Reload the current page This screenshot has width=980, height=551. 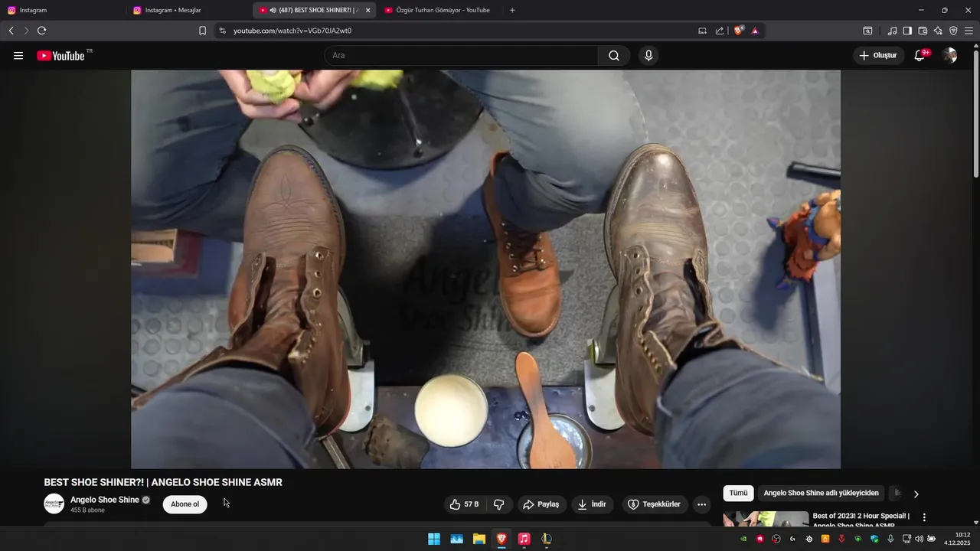pyautogui.click(x=42, y=31)
